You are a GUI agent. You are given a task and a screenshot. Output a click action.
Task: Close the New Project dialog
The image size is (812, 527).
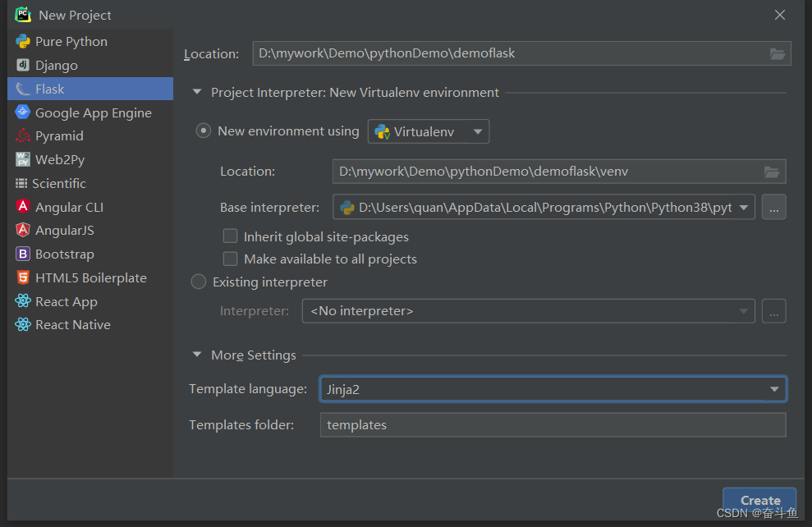[x=779, y=15]
